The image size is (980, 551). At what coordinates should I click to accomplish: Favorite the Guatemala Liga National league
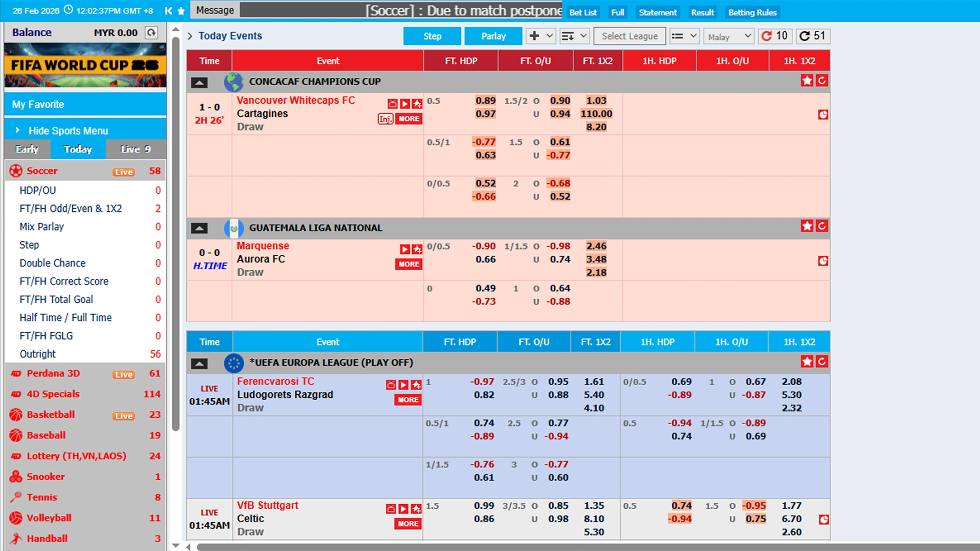point(807,226)
